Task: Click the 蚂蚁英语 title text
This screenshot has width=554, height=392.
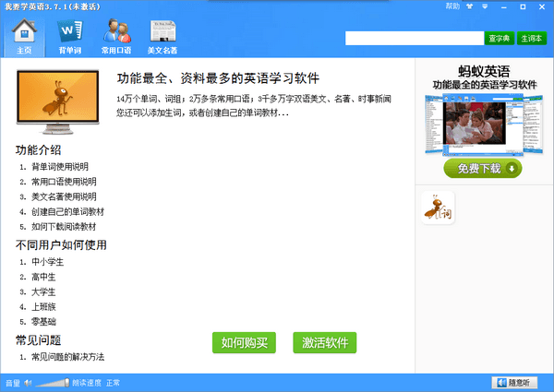Action: pyautogui.click(x=484, y=72)
